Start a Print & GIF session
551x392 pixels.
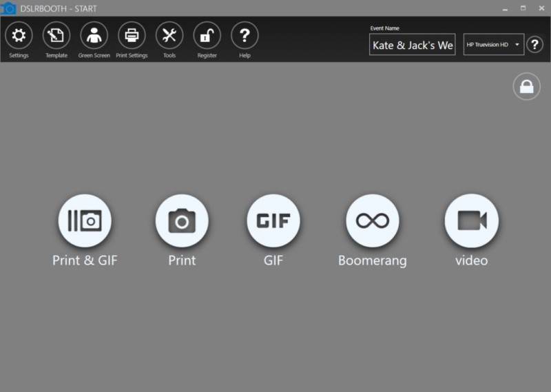[85, 220]
